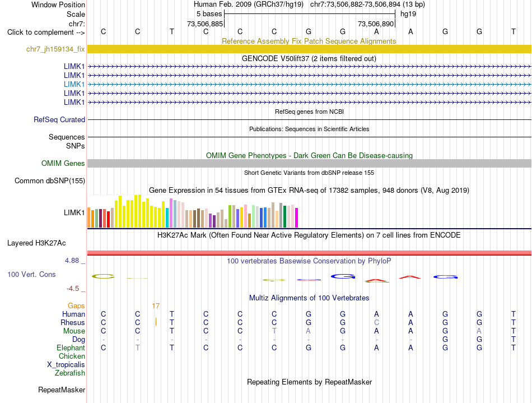The width and height of the screenshot is (532, 403).
Task: Click the Zebrafish species row label
Action: [69, 373]
